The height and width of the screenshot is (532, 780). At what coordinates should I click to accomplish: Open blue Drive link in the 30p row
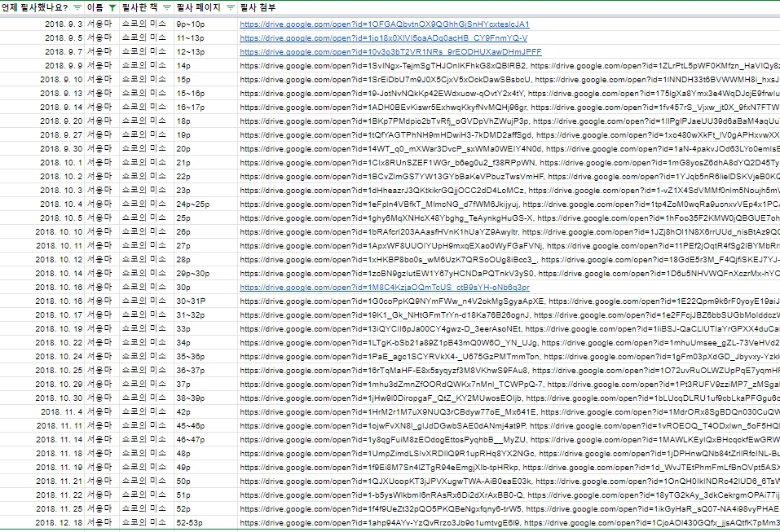pos(385,288)
